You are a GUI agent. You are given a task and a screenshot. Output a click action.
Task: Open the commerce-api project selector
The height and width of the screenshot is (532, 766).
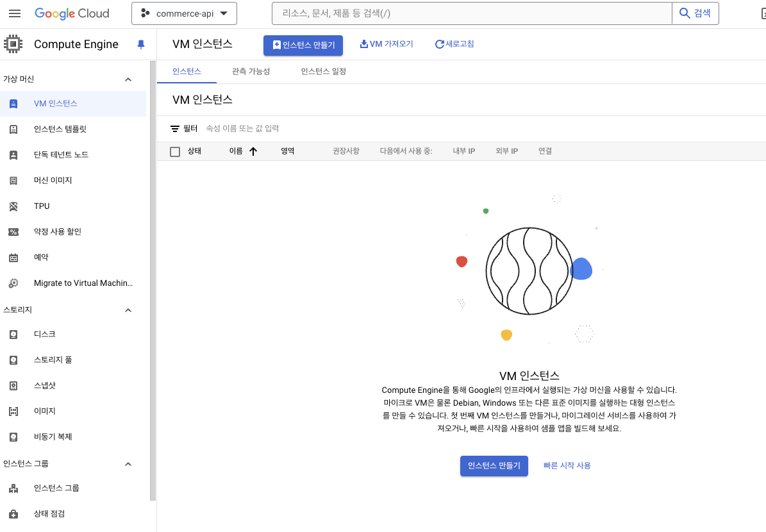tap(184, 13)
